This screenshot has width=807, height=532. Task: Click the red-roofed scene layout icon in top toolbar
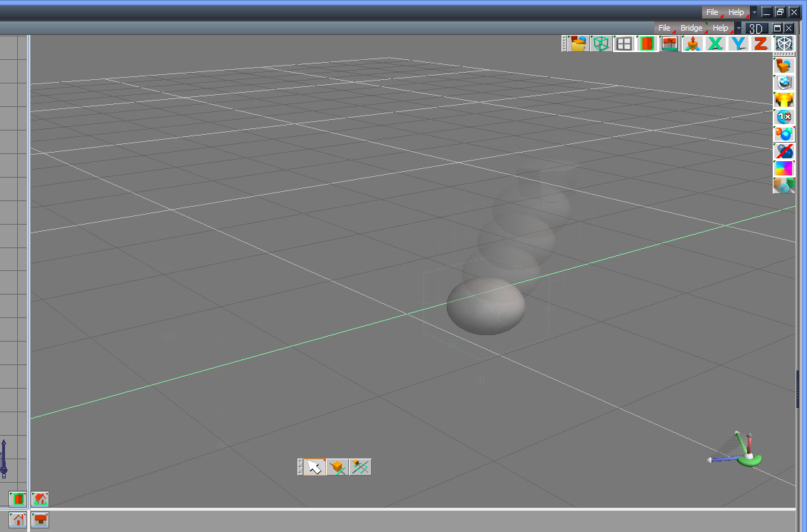pyautogui.click(x=669, y=44)
